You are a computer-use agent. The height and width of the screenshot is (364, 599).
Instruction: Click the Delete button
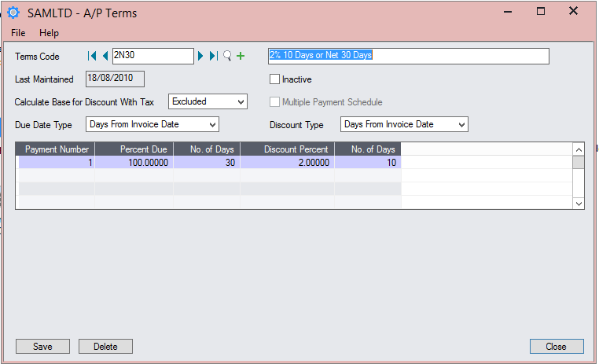pos(105,347)
